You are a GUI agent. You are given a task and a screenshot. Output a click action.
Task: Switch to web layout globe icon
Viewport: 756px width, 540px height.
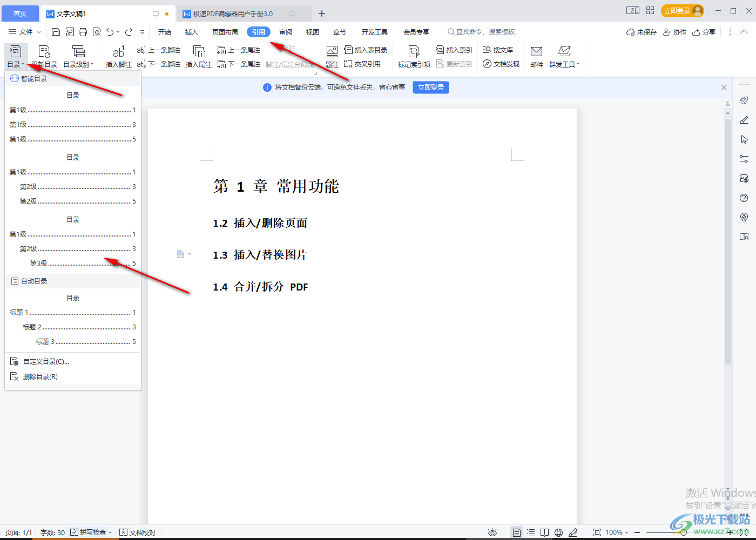click(559, 532)
